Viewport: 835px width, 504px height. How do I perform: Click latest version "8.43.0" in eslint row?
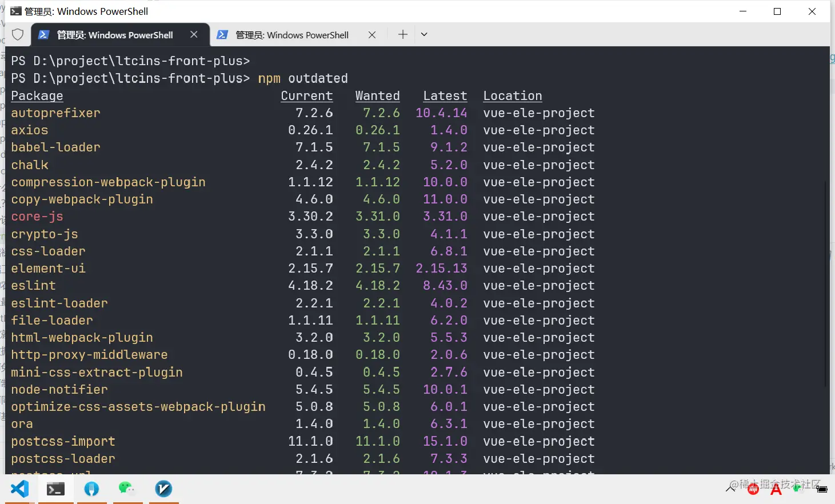pyautogui.click(x=445, y=286)
